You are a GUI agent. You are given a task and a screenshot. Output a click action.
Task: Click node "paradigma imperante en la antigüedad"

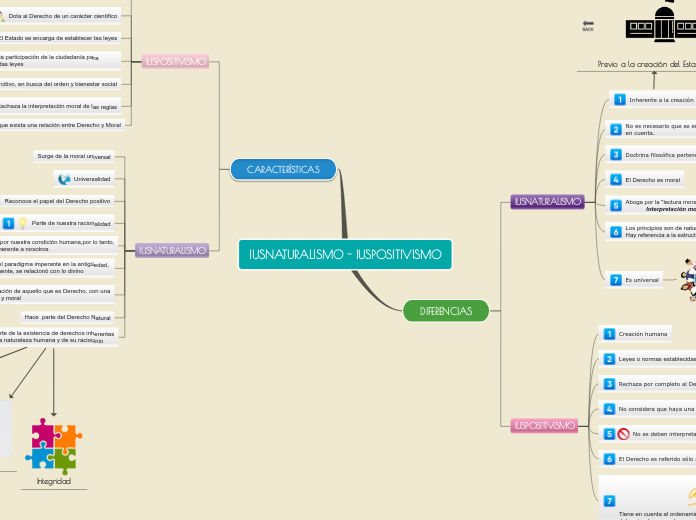(x=57, y=267)
